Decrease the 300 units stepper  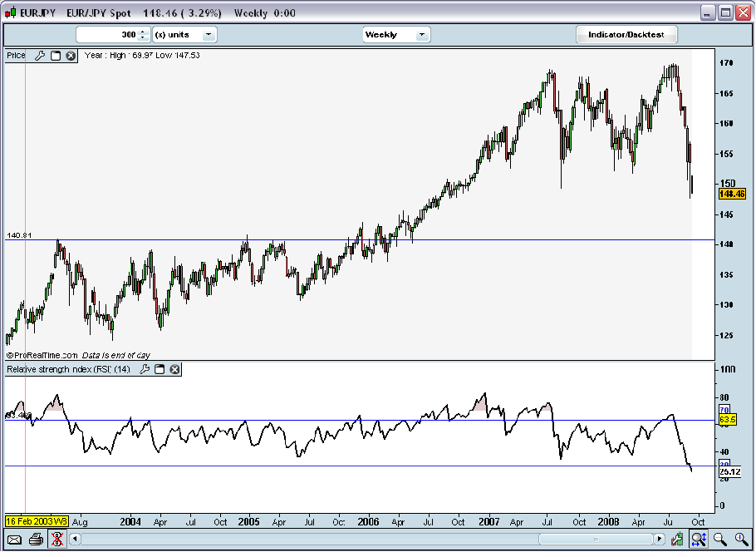[x=143, y=37]
